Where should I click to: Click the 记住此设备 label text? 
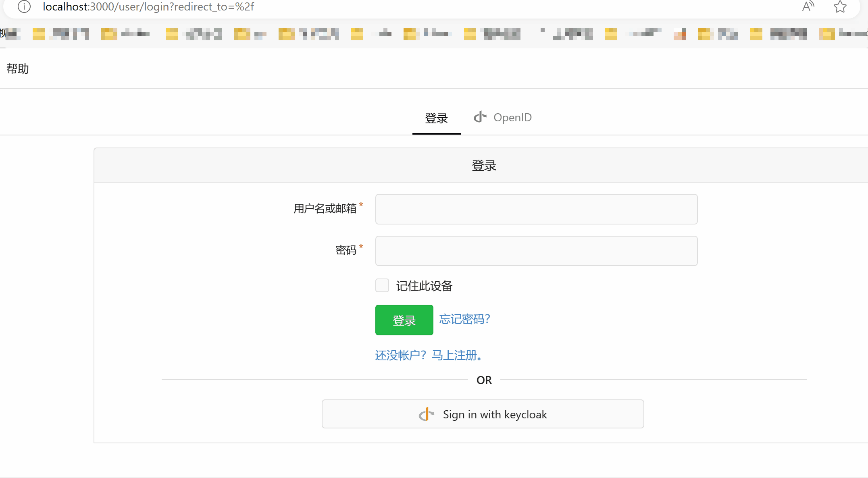point(424,286)
